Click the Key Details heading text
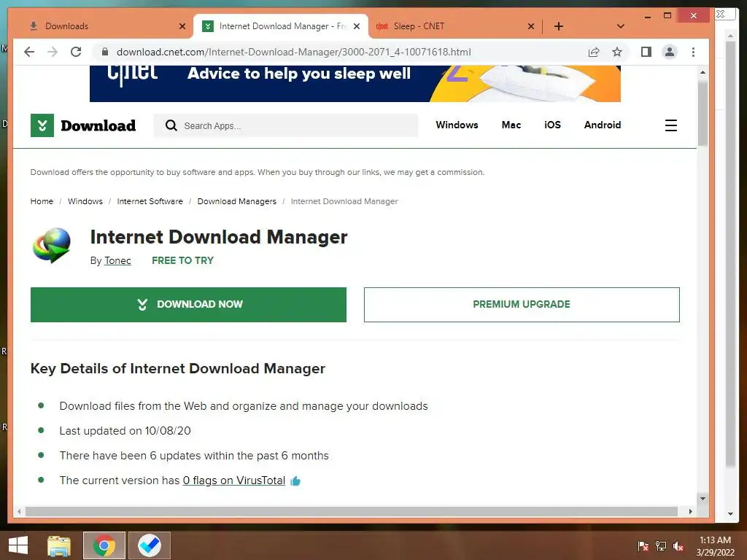 point(178,368)
